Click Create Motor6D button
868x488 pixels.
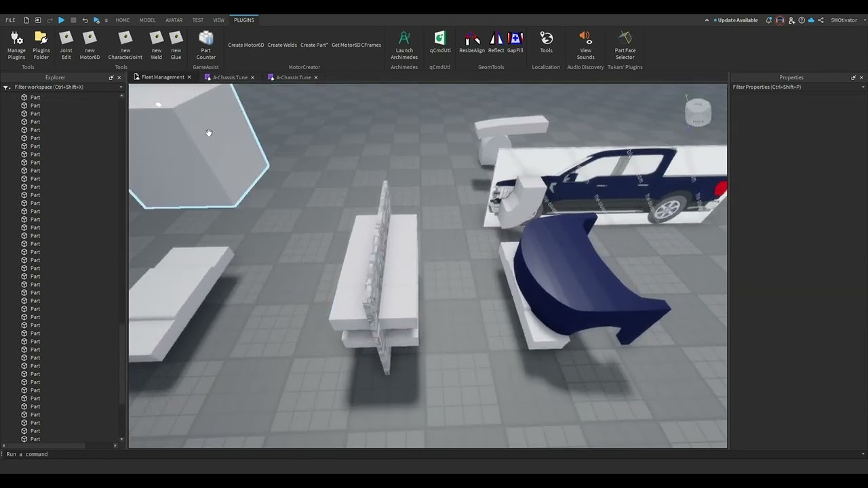[x=246, y=45]
